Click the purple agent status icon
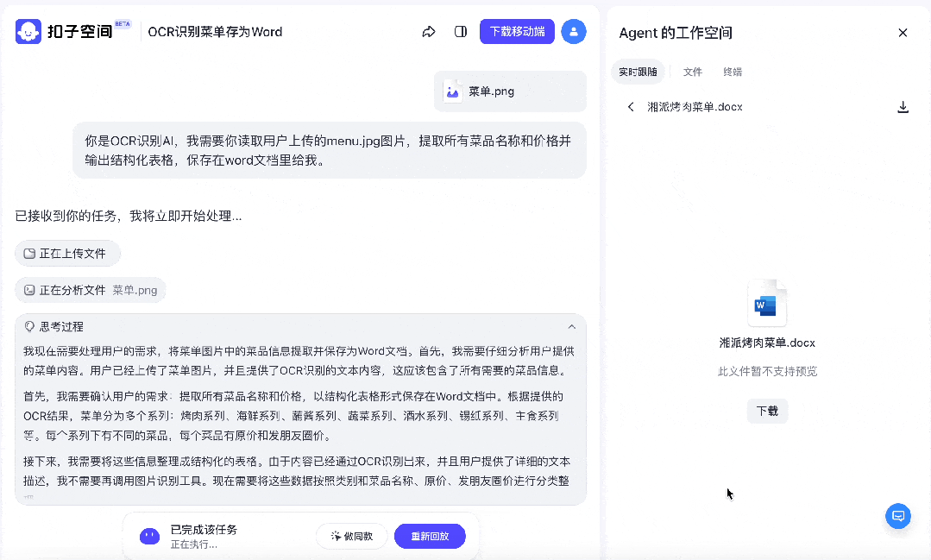The image size is (931, 560). coord(149,536)
